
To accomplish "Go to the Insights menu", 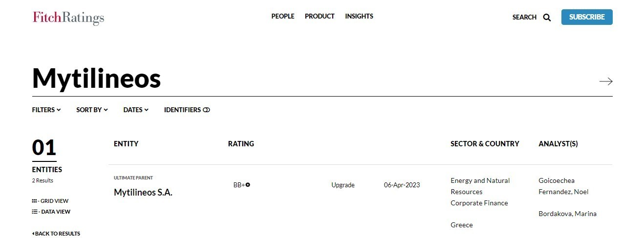I will [359, 16].
